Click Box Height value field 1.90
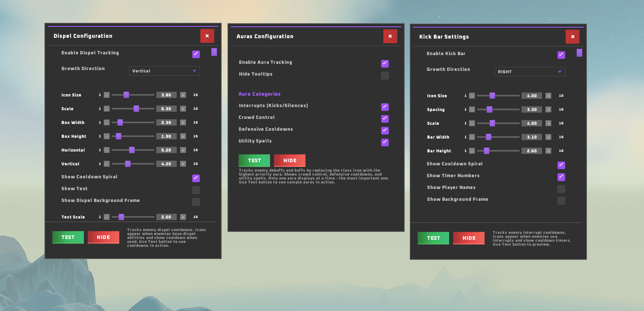644x311 pixels. pyautogui.click(x=166, y=136)
